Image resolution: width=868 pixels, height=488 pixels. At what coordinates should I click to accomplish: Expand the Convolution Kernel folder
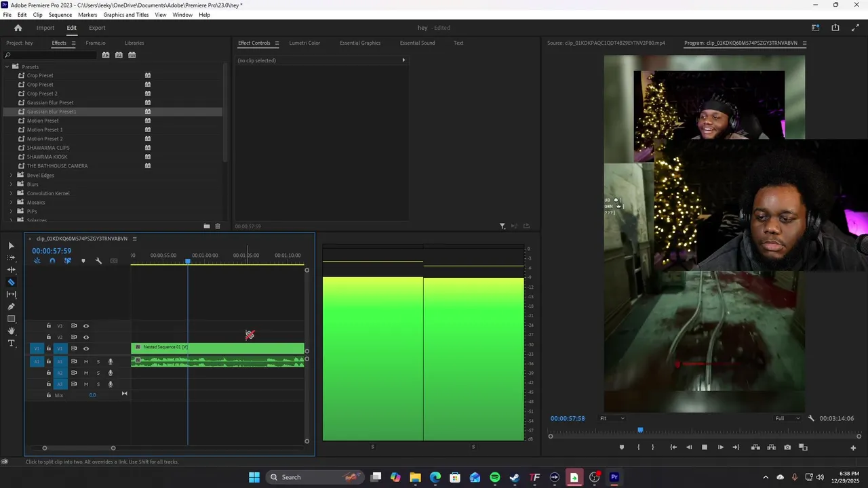(x=11, y=193)
